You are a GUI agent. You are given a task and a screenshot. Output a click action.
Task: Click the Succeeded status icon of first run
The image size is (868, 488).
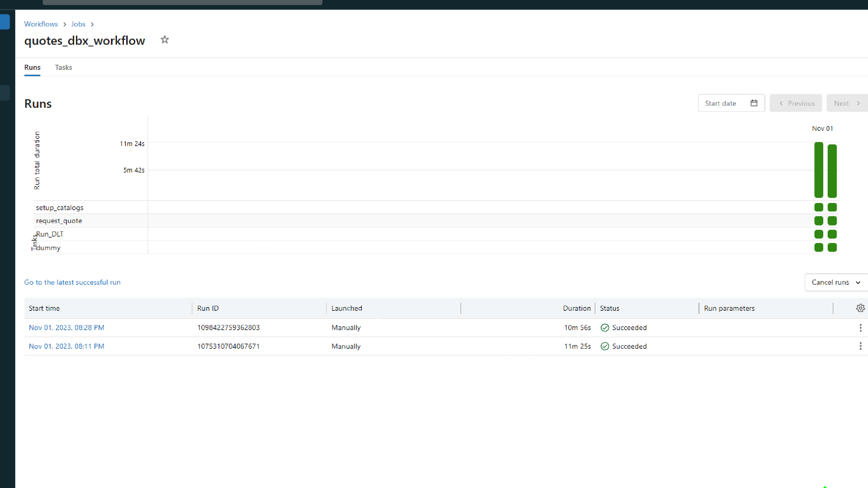[x=605, y=328]
